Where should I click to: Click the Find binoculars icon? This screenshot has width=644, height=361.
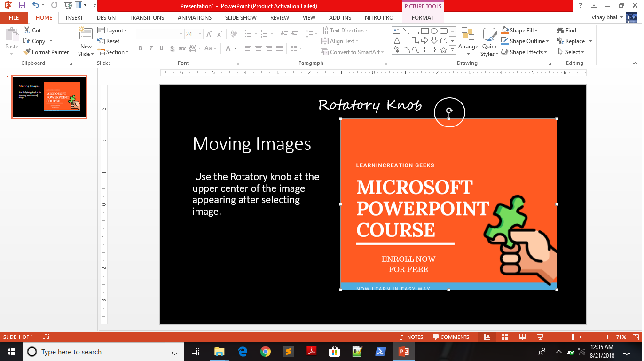click(x=560, y=31)
